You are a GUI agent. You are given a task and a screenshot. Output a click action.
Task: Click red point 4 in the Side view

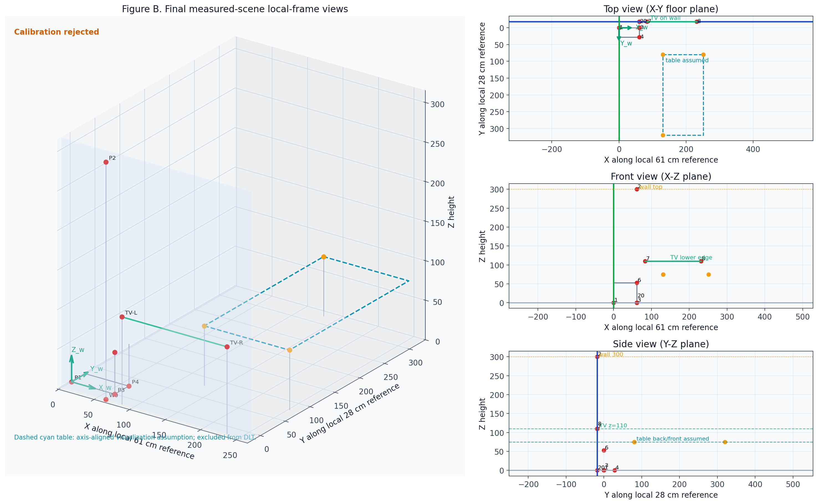tap(615, 470)
